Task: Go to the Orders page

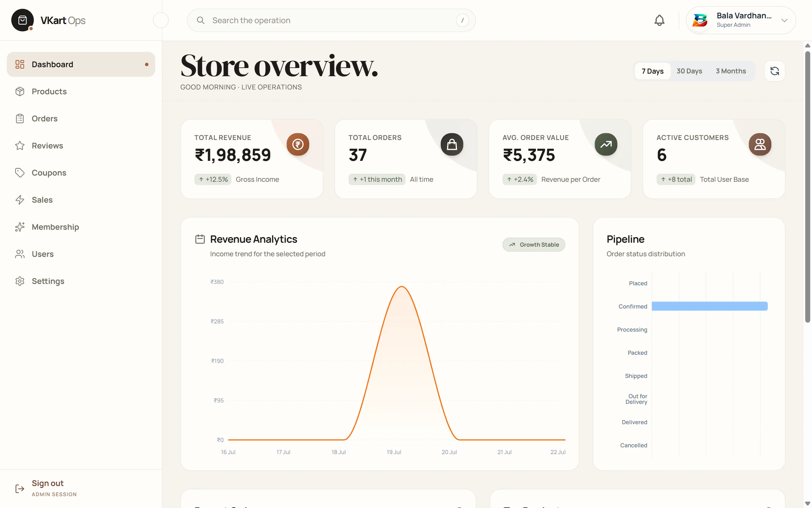Action: (81, 119)
